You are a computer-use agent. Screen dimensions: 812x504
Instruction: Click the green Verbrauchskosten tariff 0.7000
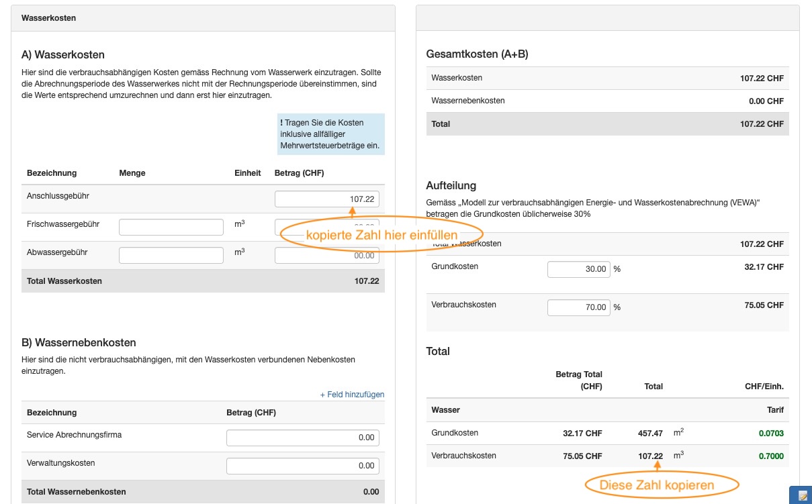[x=770, y=456]
